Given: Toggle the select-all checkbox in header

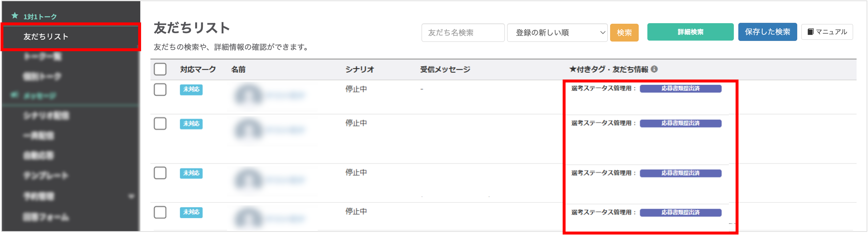Looking at the screenshot, I should (160, 69).
